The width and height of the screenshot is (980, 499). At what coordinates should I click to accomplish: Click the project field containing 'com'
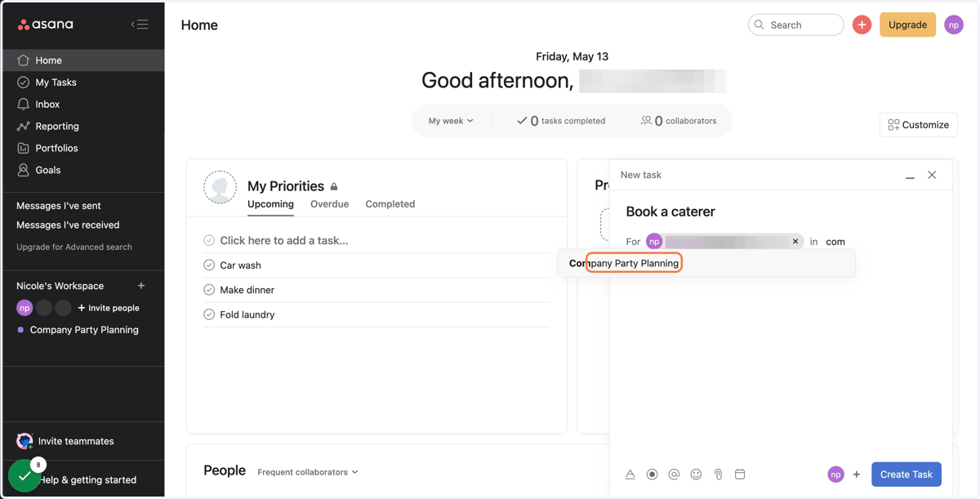click(x=835, y=242)
